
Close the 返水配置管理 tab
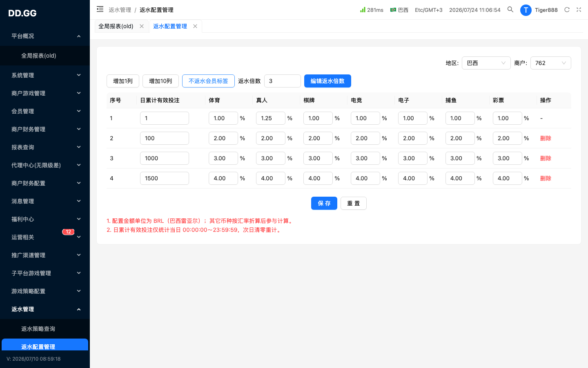(195, 26)
